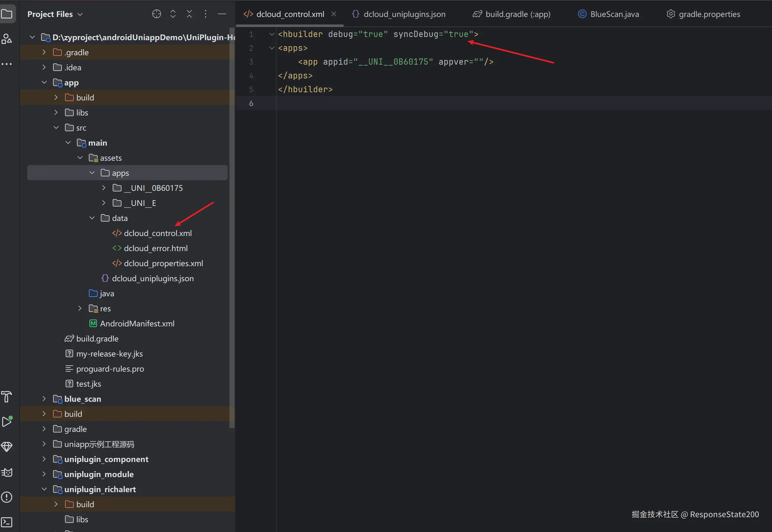Open the Build hammer tool window
The image size is (772, 532).
pos(7,397)
